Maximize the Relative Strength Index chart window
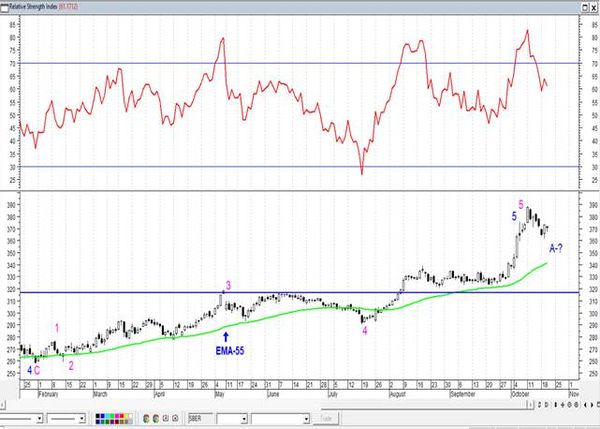 pyautogui.click(x=585, y=7)
